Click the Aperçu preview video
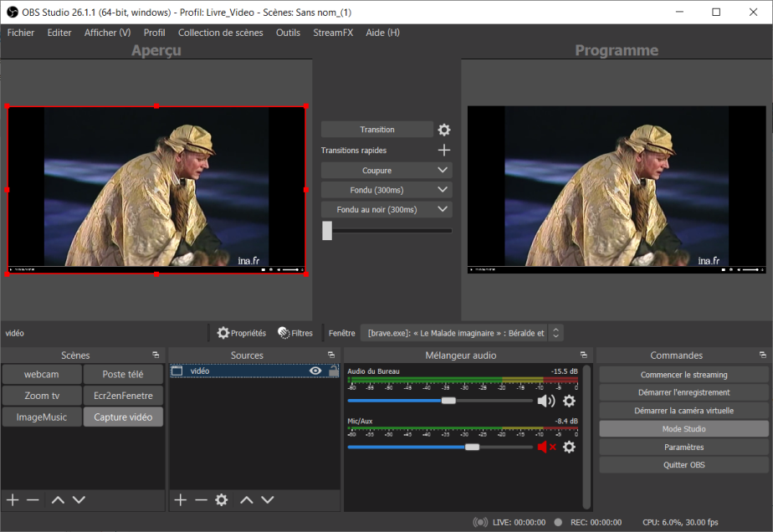 click(156, 190)
